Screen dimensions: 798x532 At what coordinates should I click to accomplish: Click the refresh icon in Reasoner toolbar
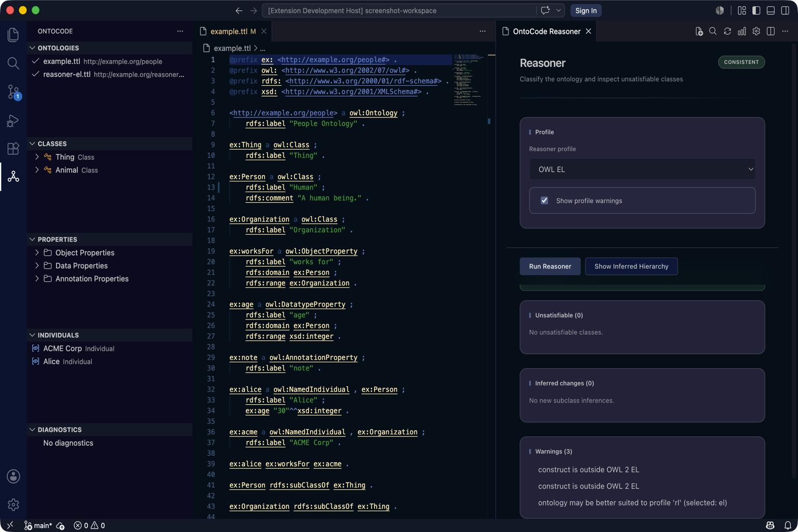point(727,32)
